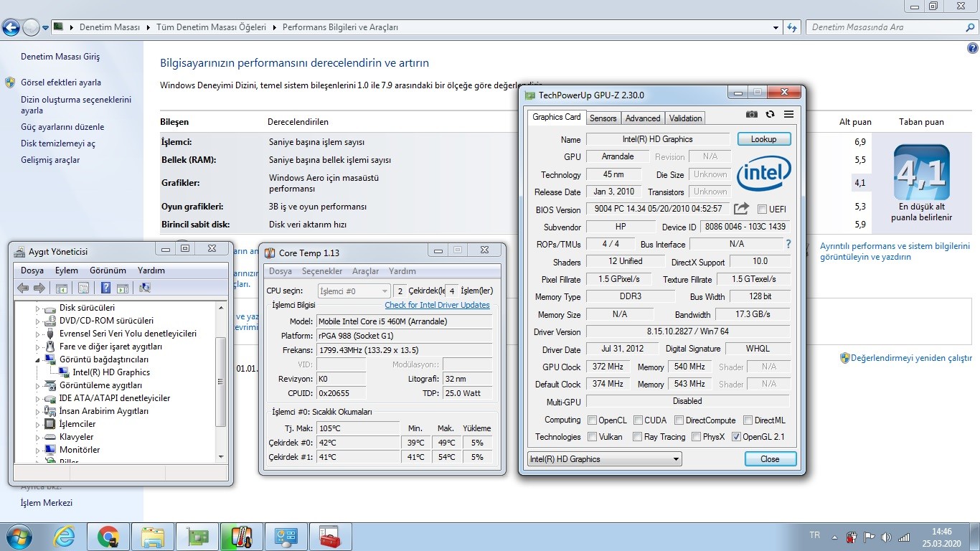Open Dosya menu in Aygıt Yöneticisi
The height and width of the screenshot is (551, 980).
(32, 270)
